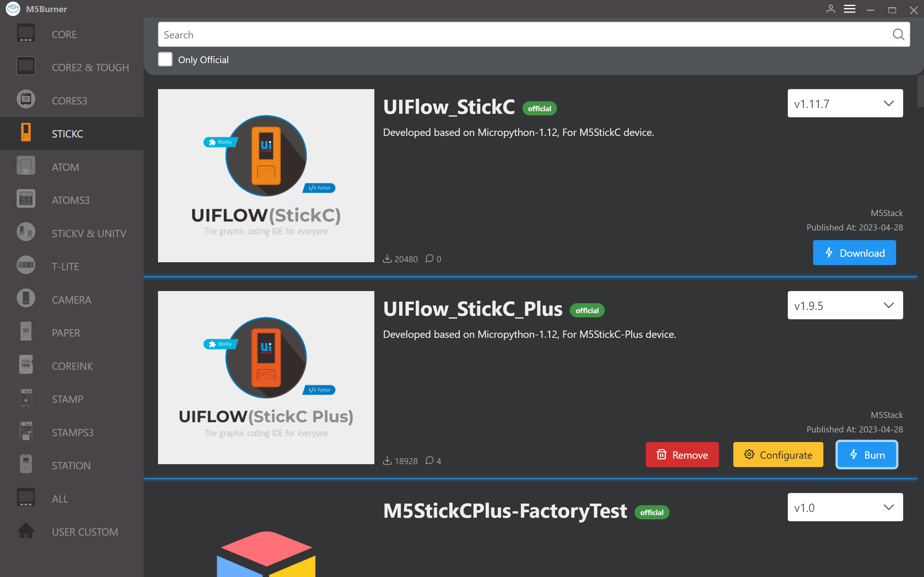Click the M5StickCPlus-FactoryTest title

coord(505,511)
